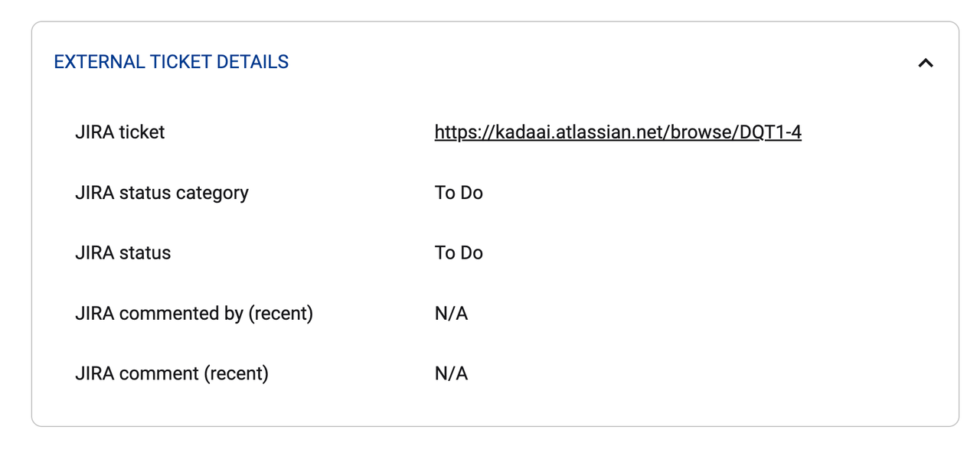Select the "JIRA status" field label

coord(122,253)
